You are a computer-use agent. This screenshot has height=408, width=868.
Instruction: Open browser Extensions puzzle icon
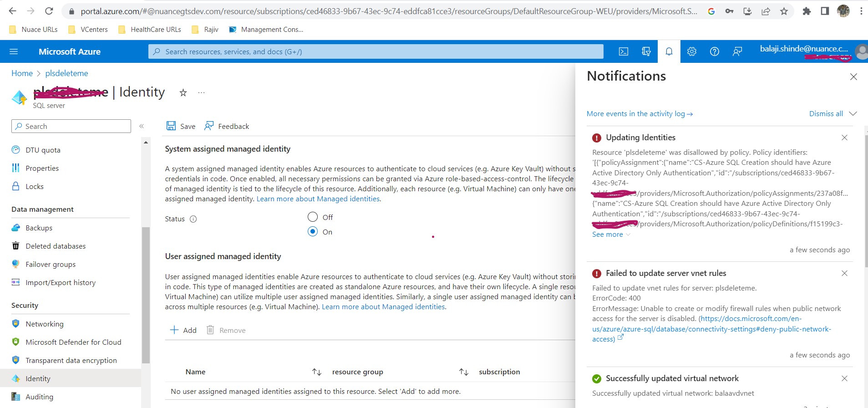pyautogui.click(x=807, y=11)
